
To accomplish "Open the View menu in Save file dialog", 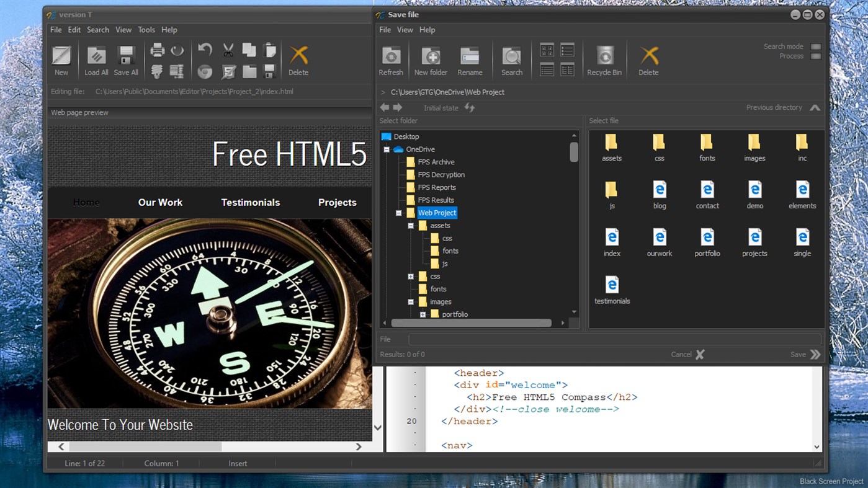I will [405, 30].
